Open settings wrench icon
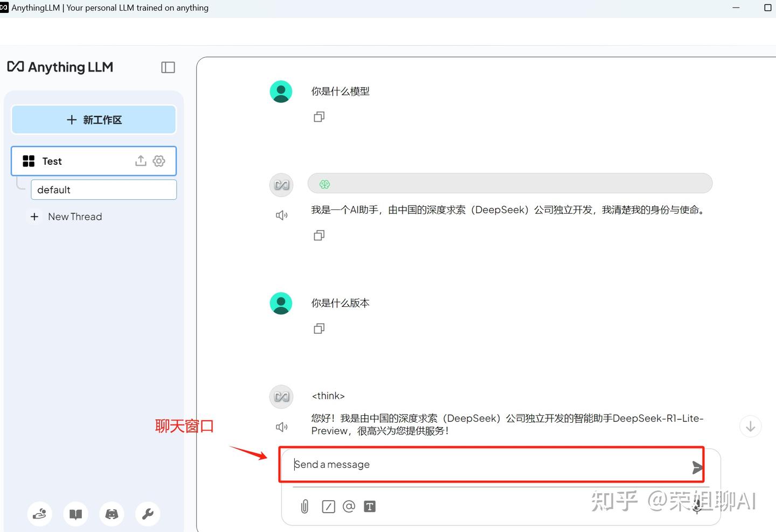 point(148,514)
